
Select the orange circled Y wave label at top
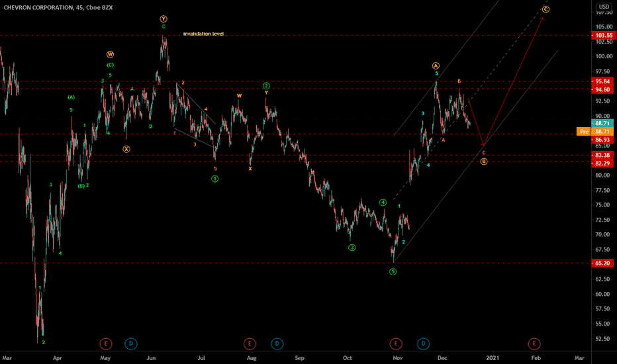click(164, 19)
